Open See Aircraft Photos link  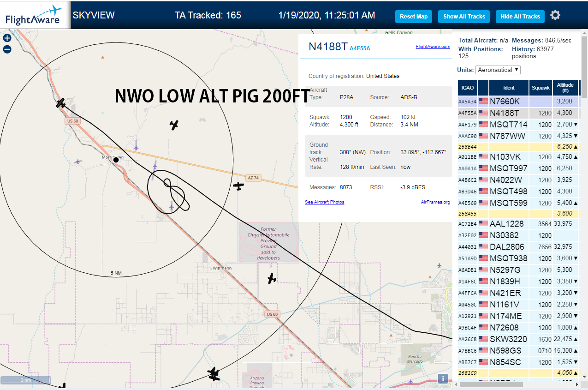click(x=325, y=202)
